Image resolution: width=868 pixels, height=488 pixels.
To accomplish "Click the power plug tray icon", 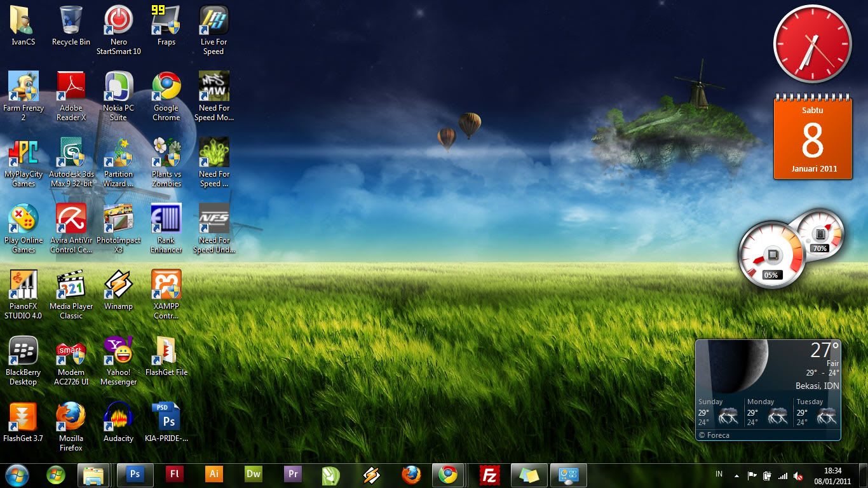I will pos(768,475).
